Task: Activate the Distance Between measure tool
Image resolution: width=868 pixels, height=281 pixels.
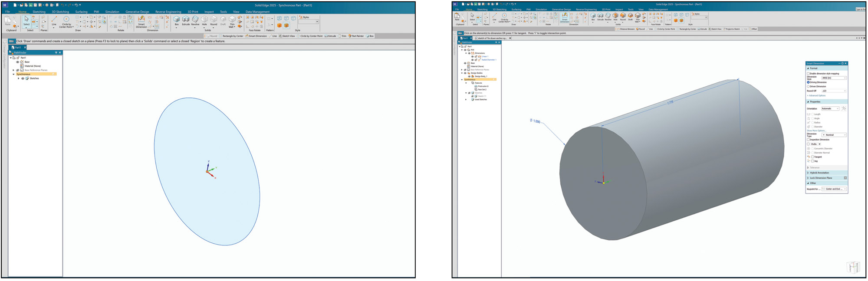Action: pyautogui.click(x=625, y=29)
